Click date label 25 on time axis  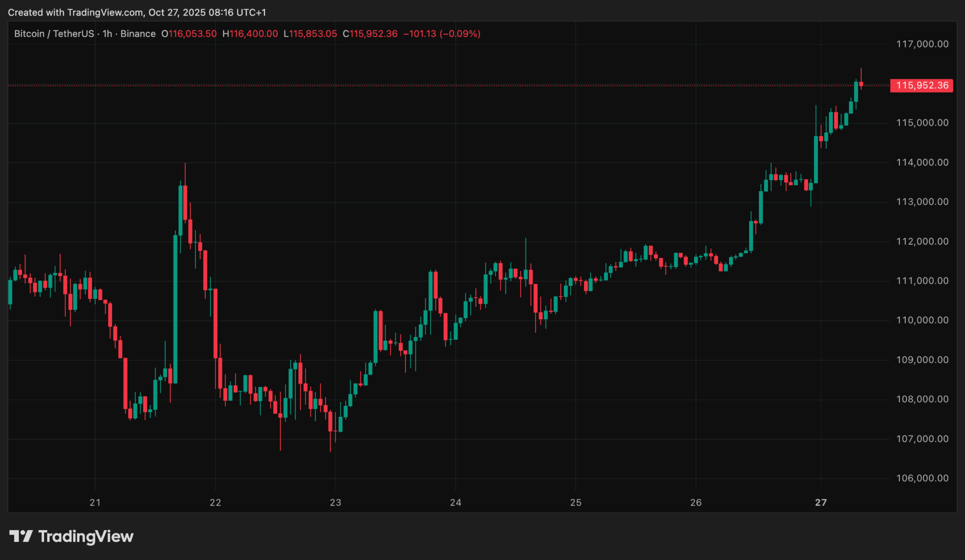576,502
